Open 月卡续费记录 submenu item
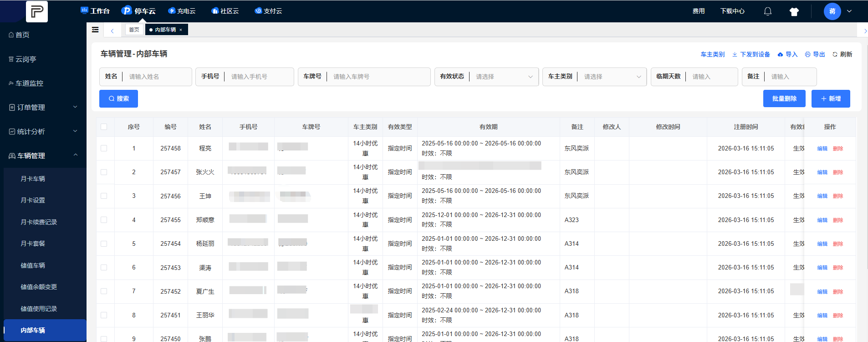Viewport: 868px width, 342px height. click(39, 222)
